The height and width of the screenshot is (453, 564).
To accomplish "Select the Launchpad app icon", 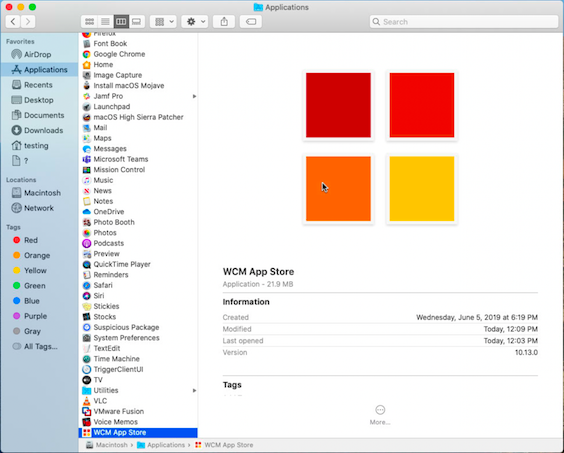I will click(x=86, y=107).
